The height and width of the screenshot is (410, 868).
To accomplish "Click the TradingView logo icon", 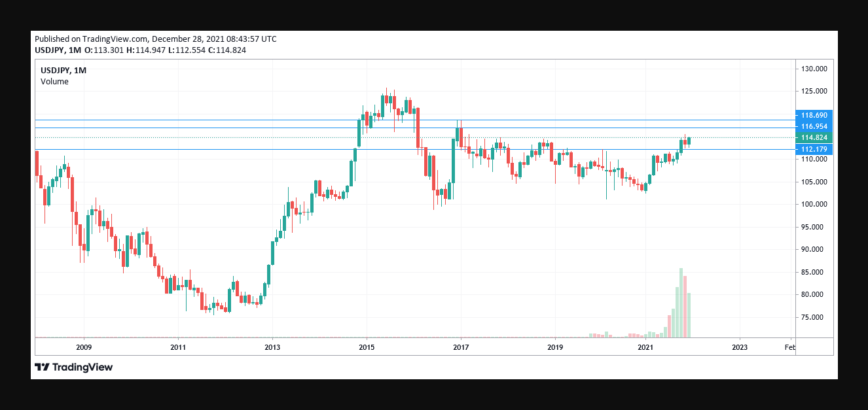I will pos(42,367).
